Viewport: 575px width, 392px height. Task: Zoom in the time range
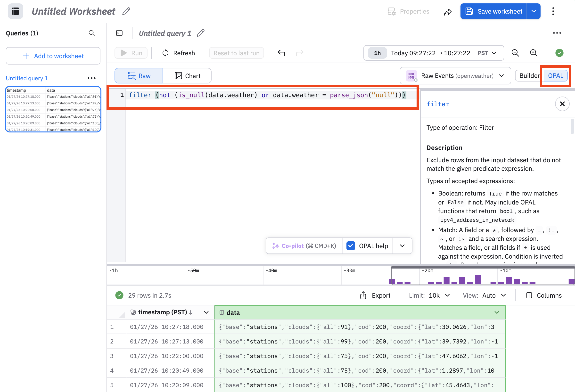tap(534, 53)
